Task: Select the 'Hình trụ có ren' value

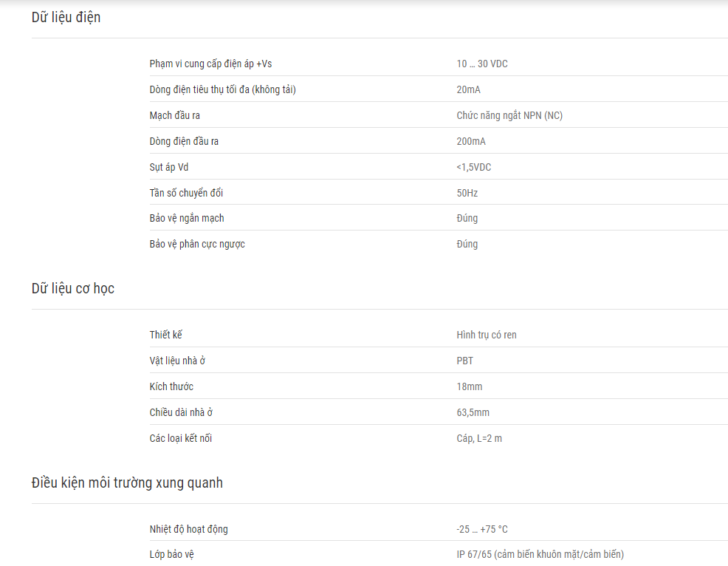Action: (487, 335)
